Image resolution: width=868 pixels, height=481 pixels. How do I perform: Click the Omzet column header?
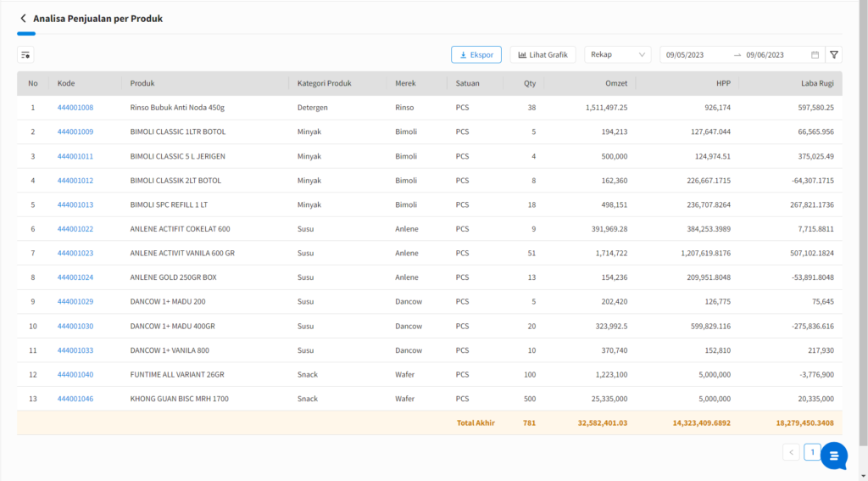pos(615,83)
